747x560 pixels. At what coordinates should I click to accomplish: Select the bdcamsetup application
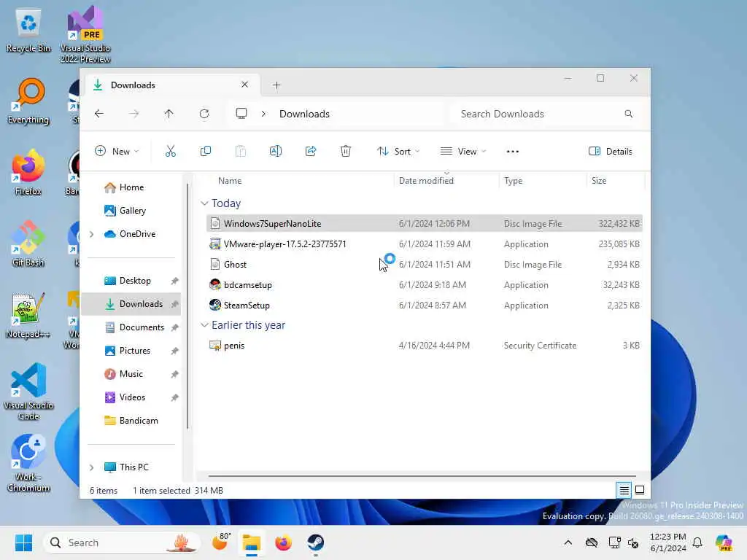pyautogui.click(x=425, y=285)
